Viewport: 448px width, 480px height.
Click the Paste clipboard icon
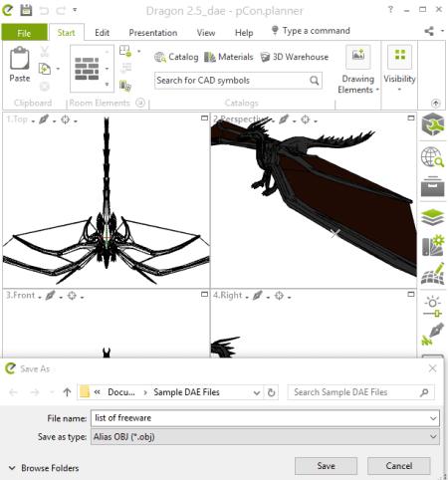tap(20, 59)
